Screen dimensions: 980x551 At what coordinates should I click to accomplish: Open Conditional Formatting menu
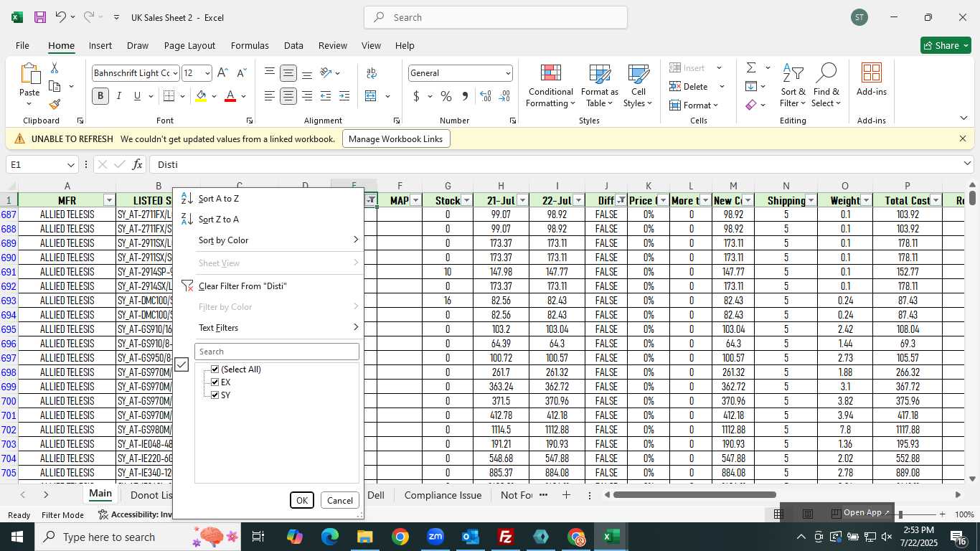(x=550, y=86)
